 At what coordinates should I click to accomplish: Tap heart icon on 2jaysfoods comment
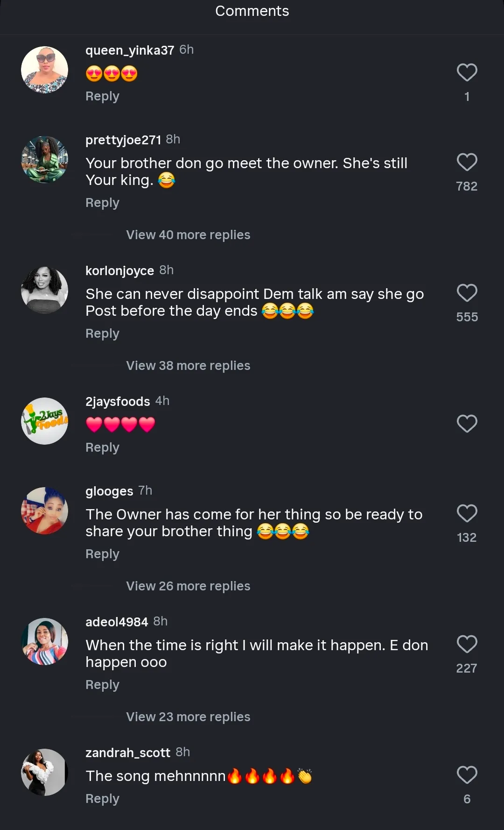click(x=467, y=424)
